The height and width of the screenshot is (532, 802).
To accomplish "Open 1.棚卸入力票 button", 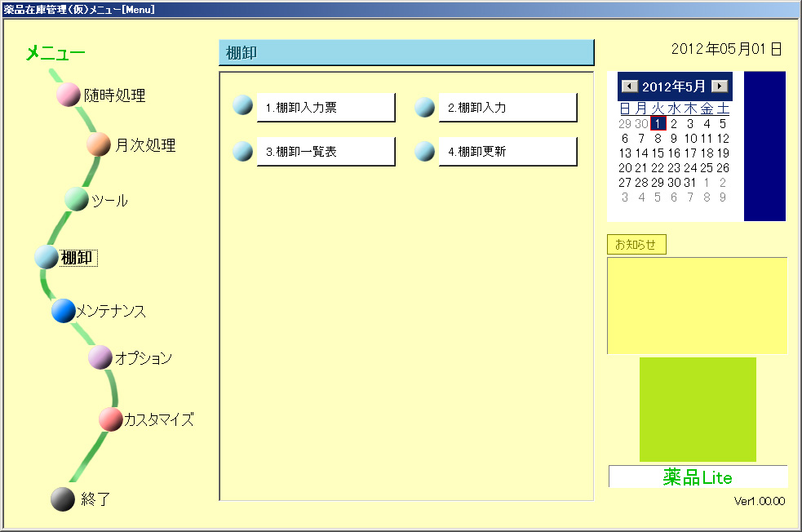I will [326, 108].
